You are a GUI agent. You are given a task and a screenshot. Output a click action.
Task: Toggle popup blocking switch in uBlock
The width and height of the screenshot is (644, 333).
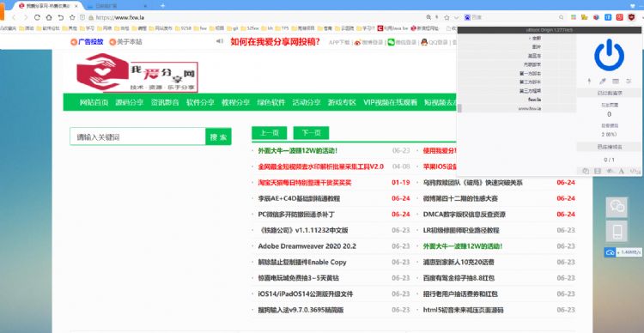coord(586,171)
